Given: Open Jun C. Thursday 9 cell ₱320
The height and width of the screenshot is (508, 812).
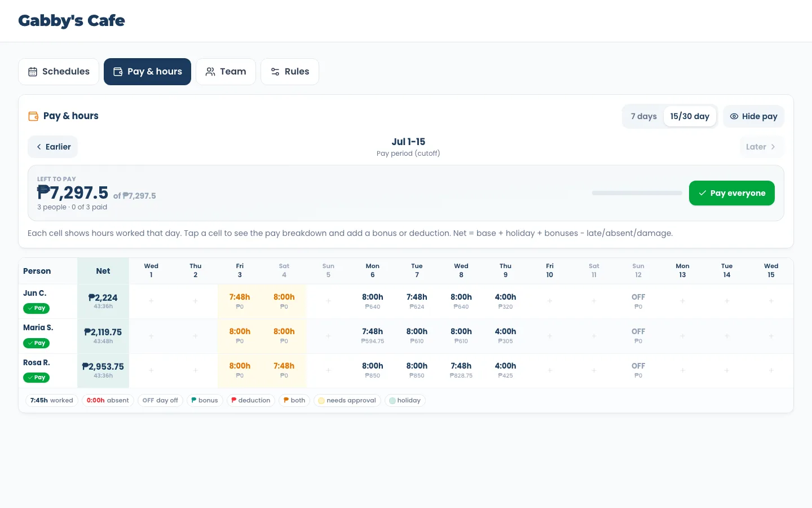Looking at the screenshot, I should click(x=505, y=301).
